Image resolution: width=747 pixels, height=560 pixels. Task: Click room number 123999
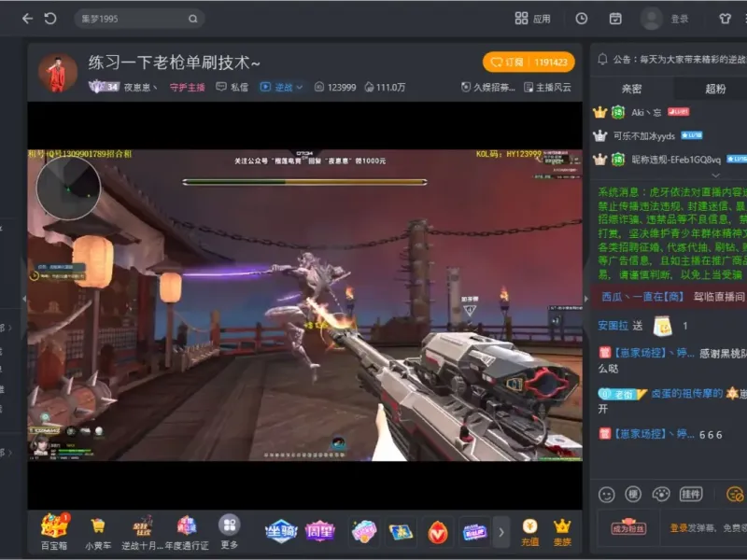(335, 87)
